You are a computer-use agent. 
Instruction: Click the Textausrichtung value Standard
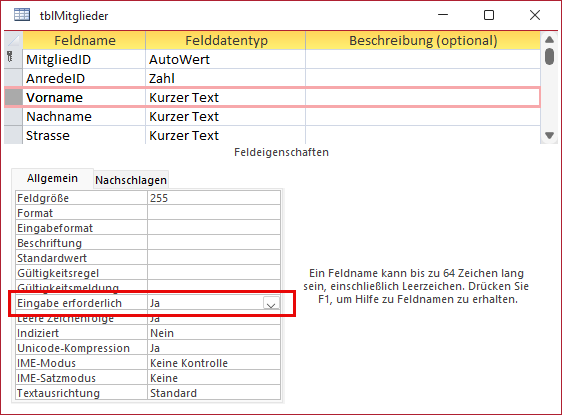(214, 393)
